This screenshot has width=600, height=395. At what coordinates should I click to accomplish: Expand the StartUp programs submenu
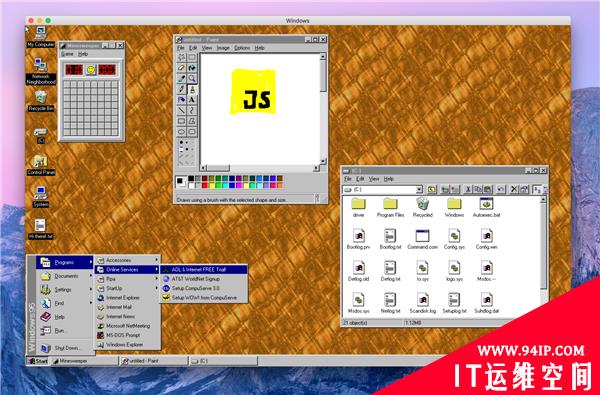(x=128, y=288)
